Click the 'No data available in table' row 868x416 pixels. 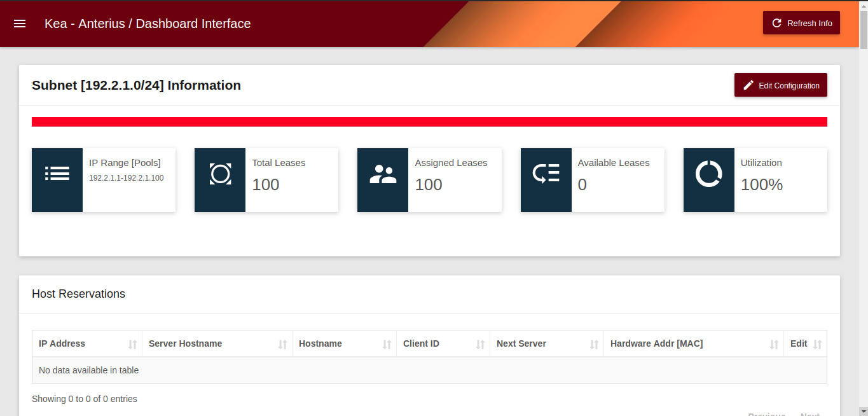429,370
